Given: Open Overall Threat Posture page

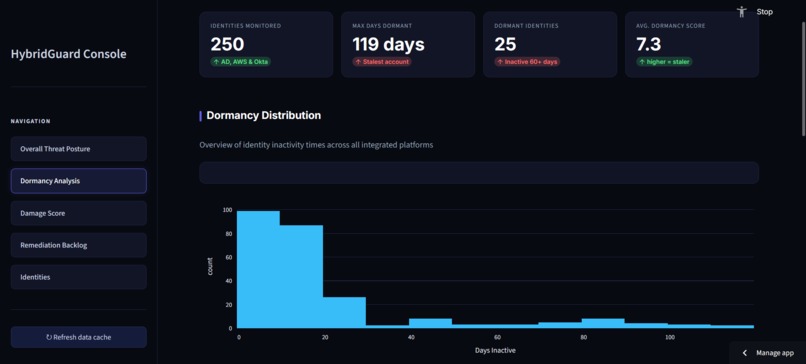Looking at the screenshot, I should (x=79, y=149).
